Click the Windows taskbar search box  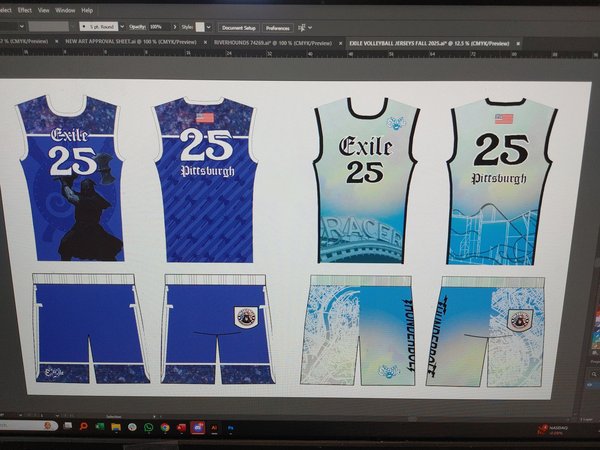point(25,426)
